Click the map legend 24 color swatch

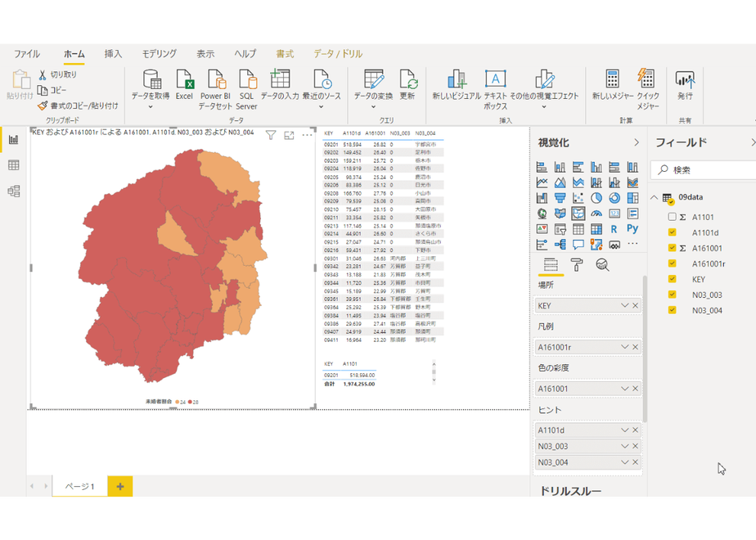pyautogui.click(x=178, y=402)
